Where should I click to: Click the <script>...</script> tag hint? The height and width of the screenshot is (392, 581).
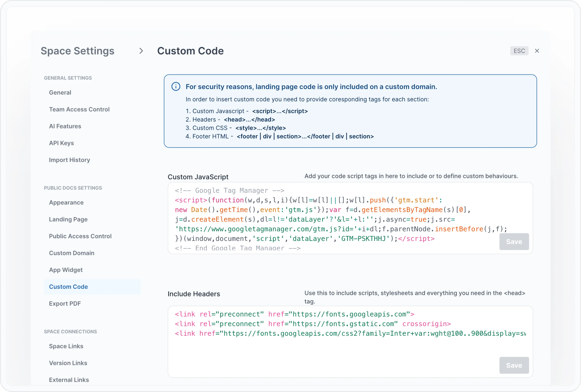[280, 111]
